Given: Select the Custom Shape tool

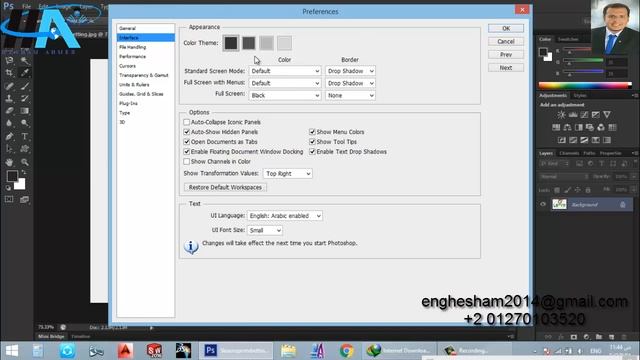Looking at the screenshot, I should click(x=25, y=149).
